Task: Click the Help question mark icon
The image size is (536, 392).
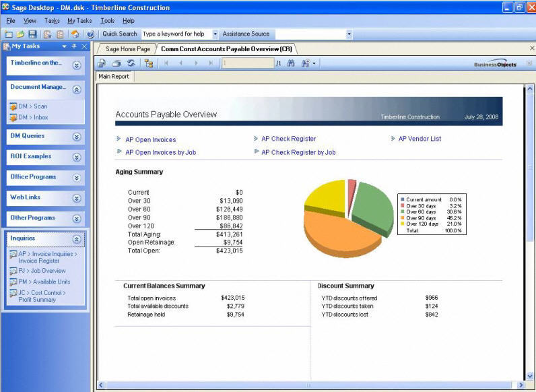Action: tap(91, 34)
